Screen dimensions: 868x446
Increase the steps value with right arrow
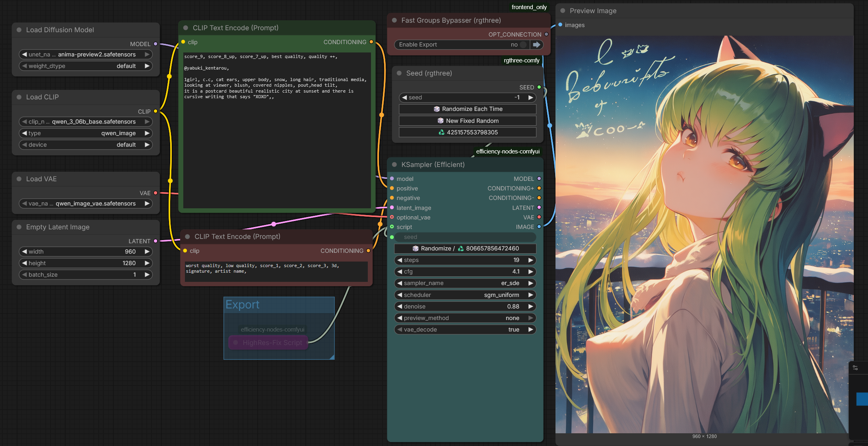coord(530,260)
